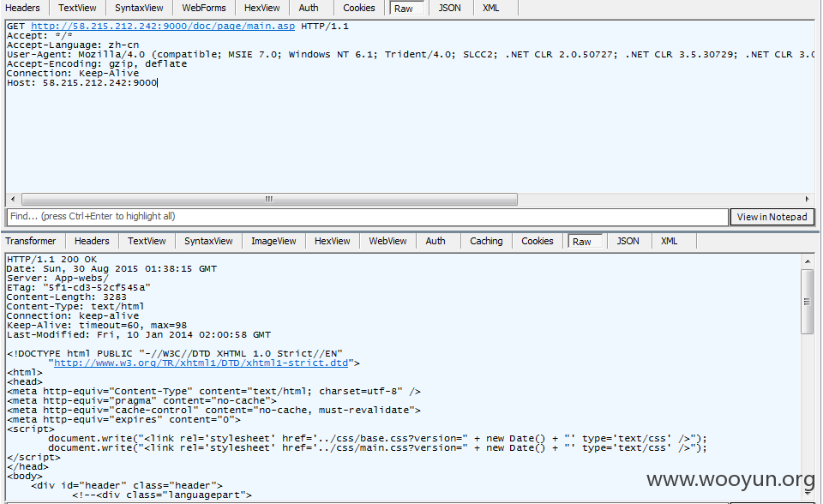Open the request Headers tab
Viewport: 823px width, 504px height.
tap(22, 8)
